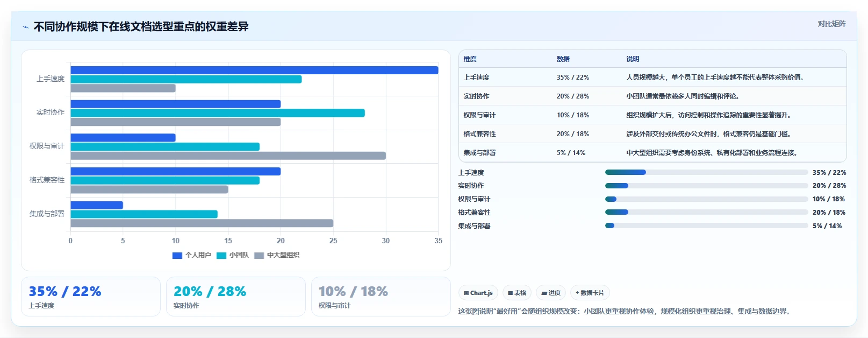868x338 pixels.
Task: Click the description starting 中大型组织需要考虑
Action: pyautogui.click(x=713, y=153)
